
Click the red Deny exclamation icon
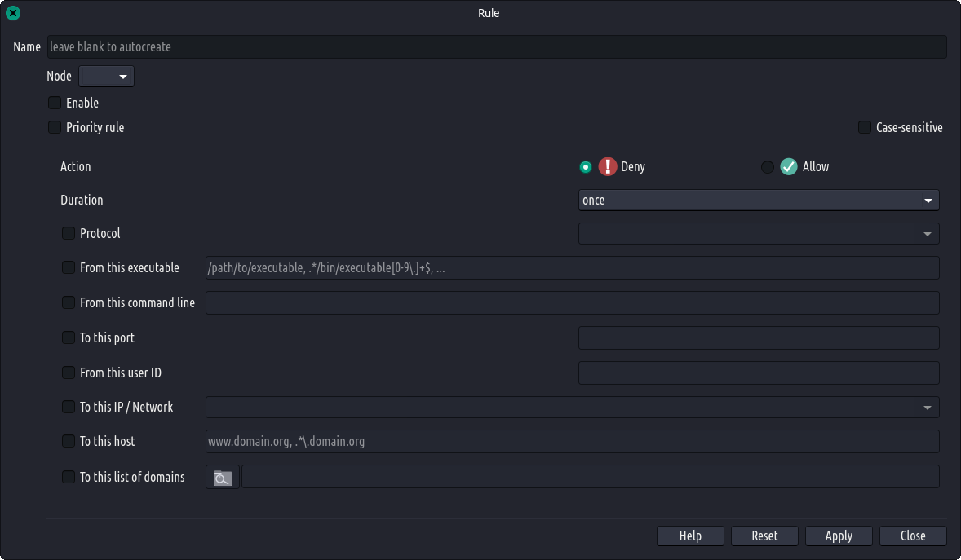tap(608, 166)
